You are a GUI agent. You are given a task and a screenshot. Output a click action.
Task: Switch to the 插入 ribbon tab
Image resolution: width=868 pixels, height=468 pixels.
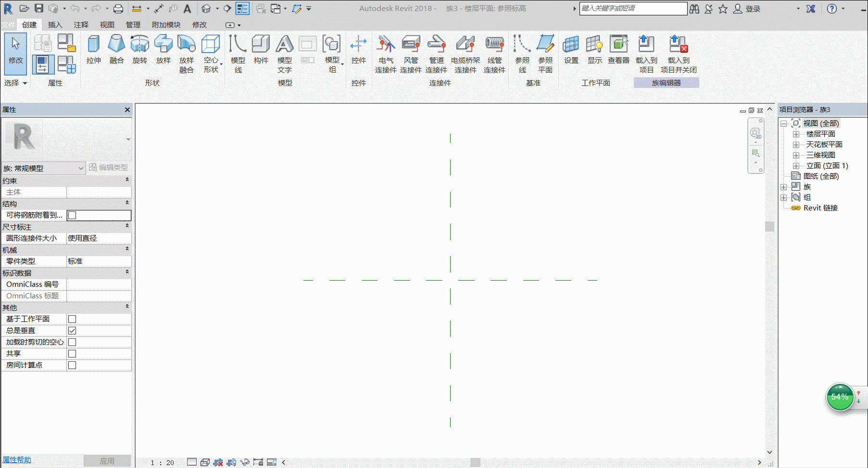55,25
